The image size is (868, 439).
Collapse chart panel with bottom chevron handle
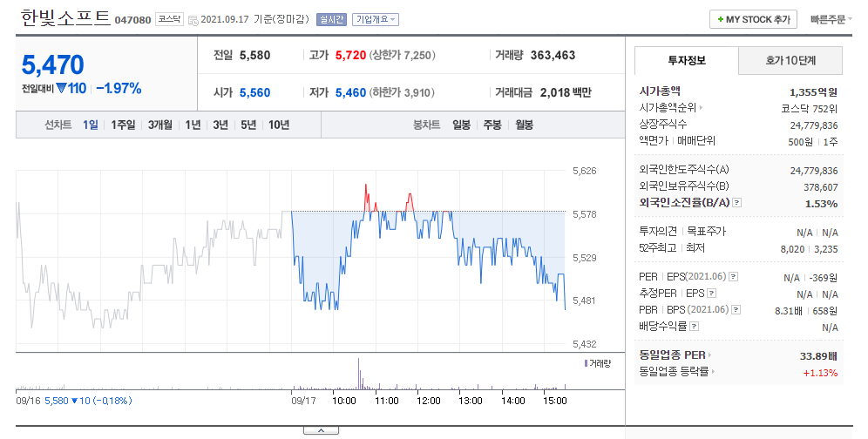[321, 430]
